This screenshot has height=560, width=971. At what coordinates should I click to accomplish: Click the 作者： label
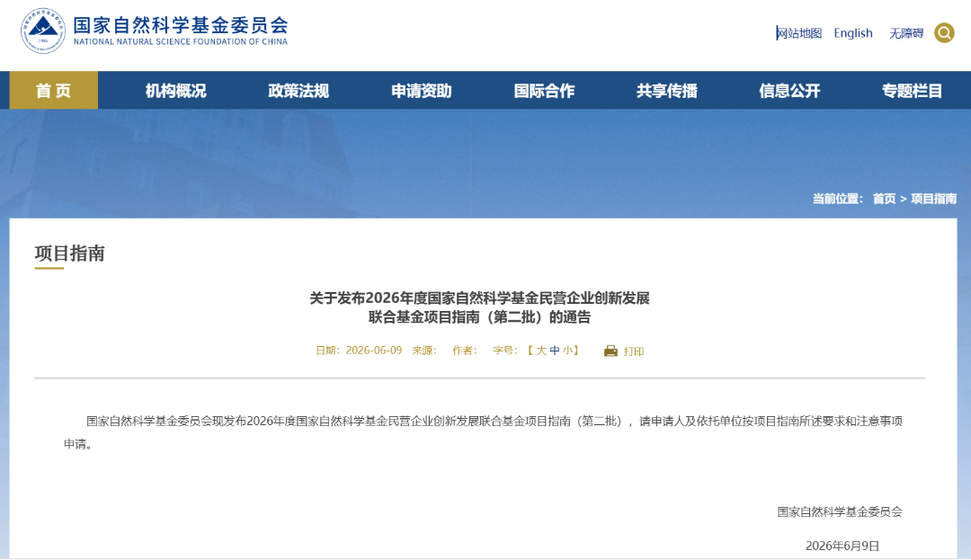click(x=465, y=351)
